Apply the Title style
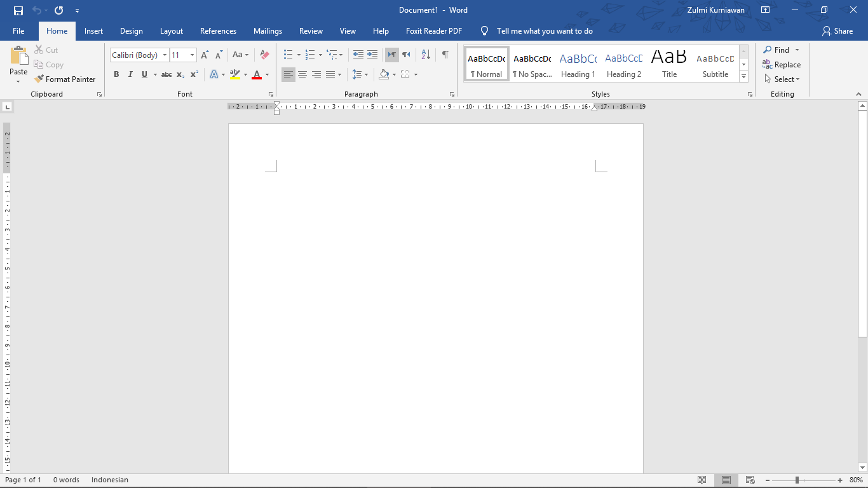The width and height of the screenshot is (868, 488). [670, 64]
